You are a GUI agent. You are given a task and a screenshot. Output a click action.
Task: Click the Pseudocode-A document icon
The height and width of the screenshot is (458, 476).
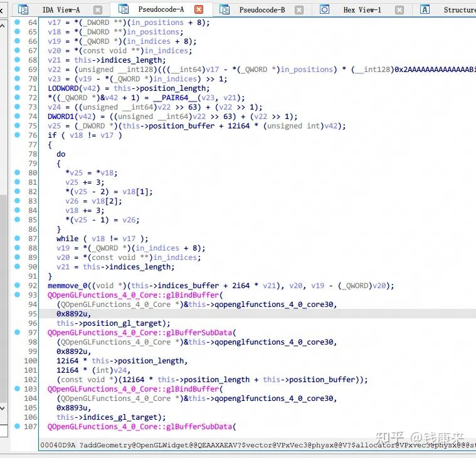pos(124,9)
